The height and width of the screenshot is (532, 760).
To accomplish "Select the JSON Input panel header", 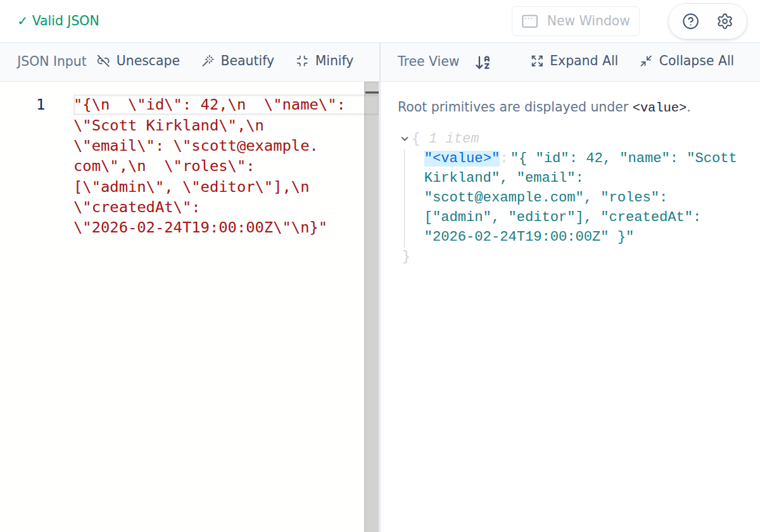I will coord(51,61).
